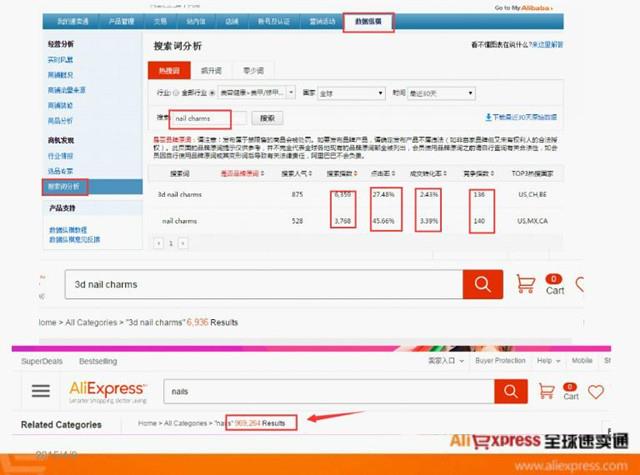Open the 店铺 nav tab
The width and height of the screenshot is (640, 475).
[x=231, y=21]
